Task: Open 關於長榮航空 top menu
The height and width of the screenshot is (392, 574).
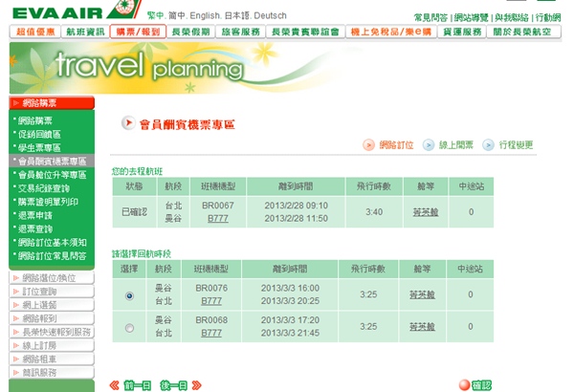Action: coord(523,32)
